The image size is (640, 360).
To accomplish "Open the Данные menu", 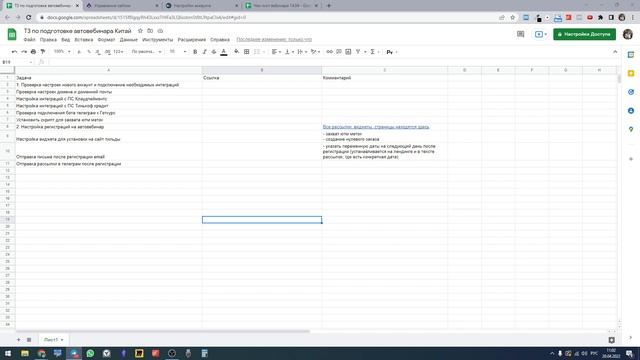I will coord(129,40).
